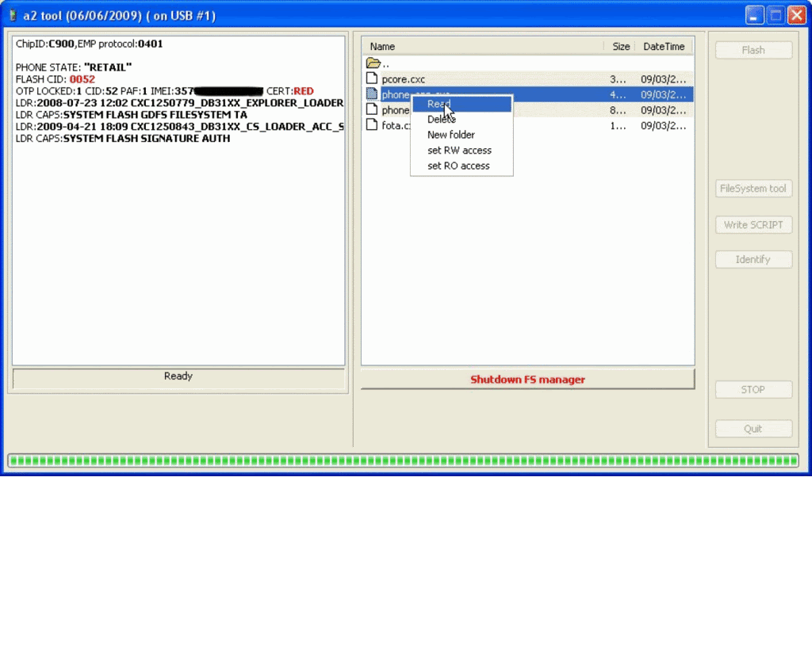Image resolution: width=812 pixels, height=649 pixels.
Task: Click the pcore.cxc file icon
Action: pos(373,78)
